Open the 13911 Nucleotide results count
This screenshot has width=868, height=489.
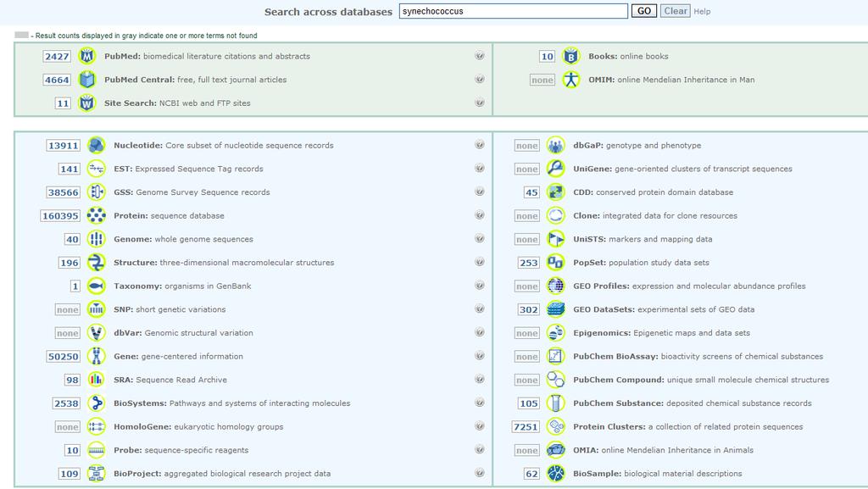click(x=63, y=146)
